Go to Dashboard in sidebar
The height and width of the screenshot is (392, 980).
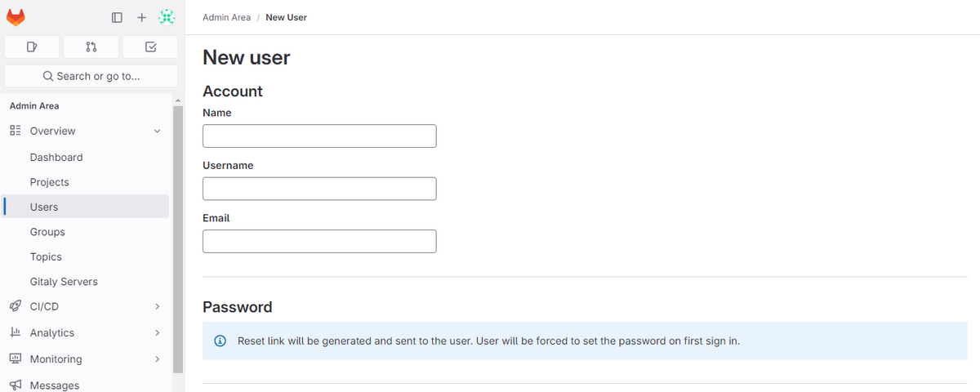coord(56,157)
